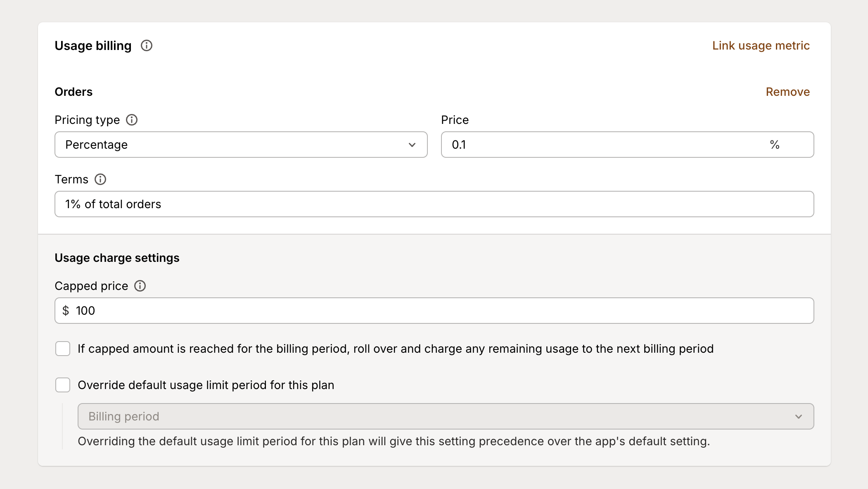Open the Pricing type dropdown showing Percentage
This screenshot has width=868, height=489.
(241, 145)
